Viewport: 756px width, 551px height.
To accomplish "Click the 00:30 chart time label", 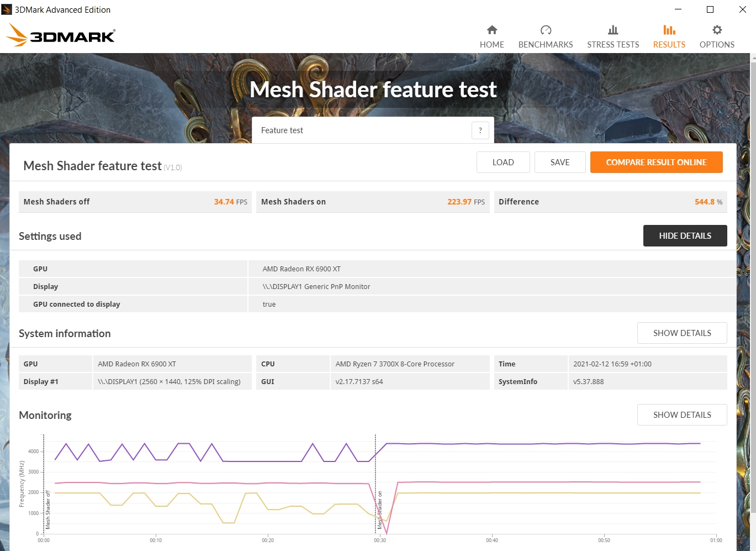I will (x=380, y=540).
